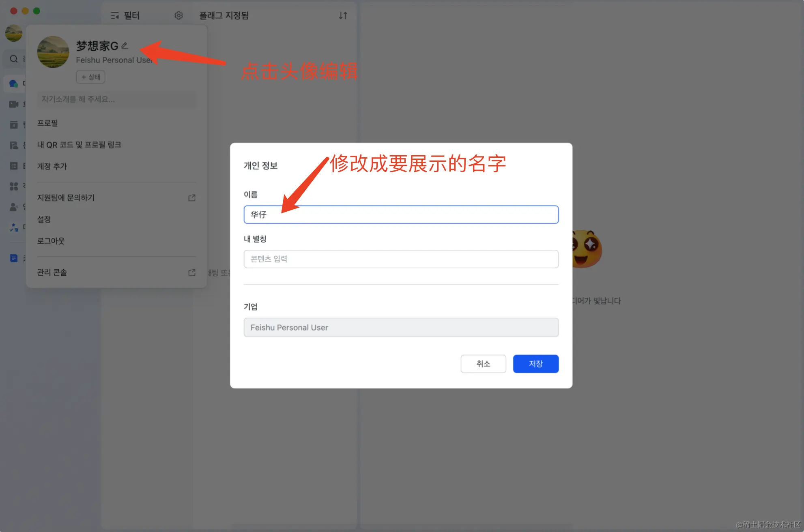Click the gear settings icon next to 필터
804x532 pixels.
[x=178, y=15]
